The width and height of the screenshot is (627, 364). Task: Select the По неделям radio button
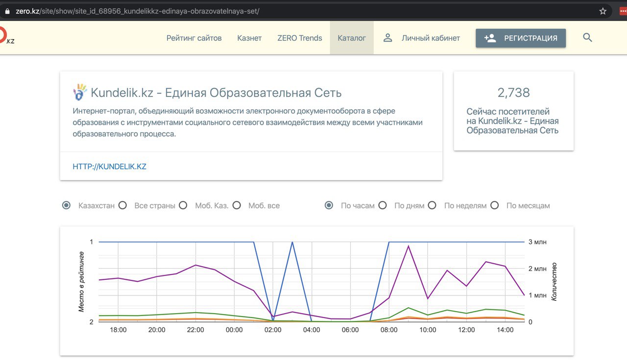point(432,205)
